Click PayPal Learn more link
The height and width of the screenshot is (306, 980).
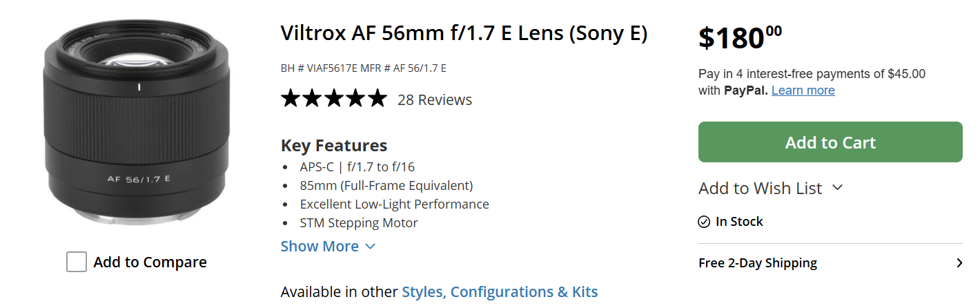point(803,90)
